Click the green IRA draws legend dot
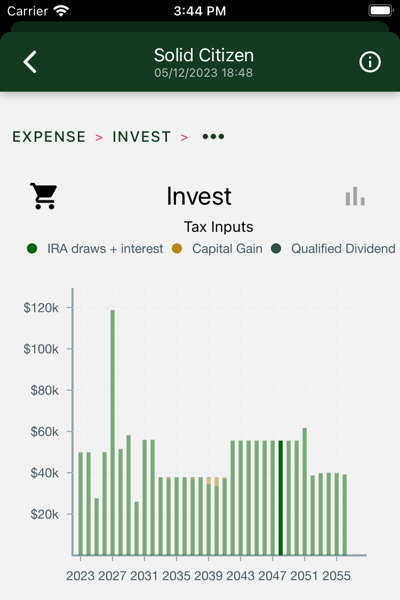Viewport: 400px width, 600px height. [x=32, y=249]
